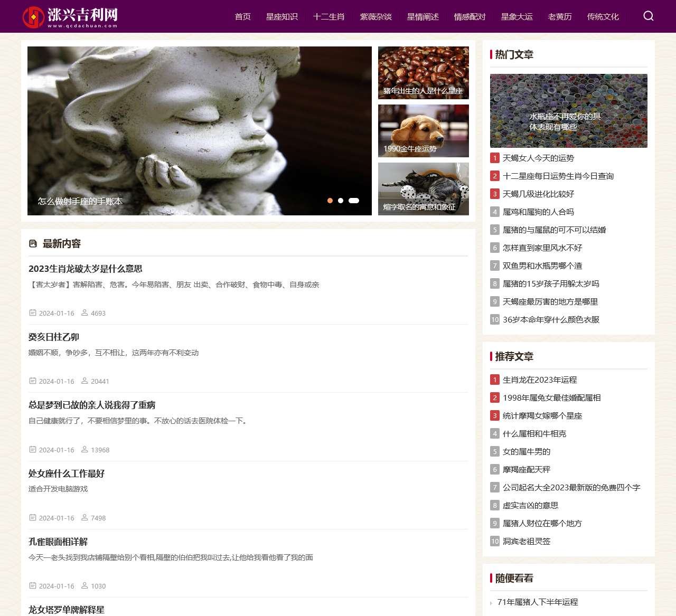Open hot article 天蝎女人今天的运势
The width and height of the screenshot is (676, 616).
[x=538, y=158]
